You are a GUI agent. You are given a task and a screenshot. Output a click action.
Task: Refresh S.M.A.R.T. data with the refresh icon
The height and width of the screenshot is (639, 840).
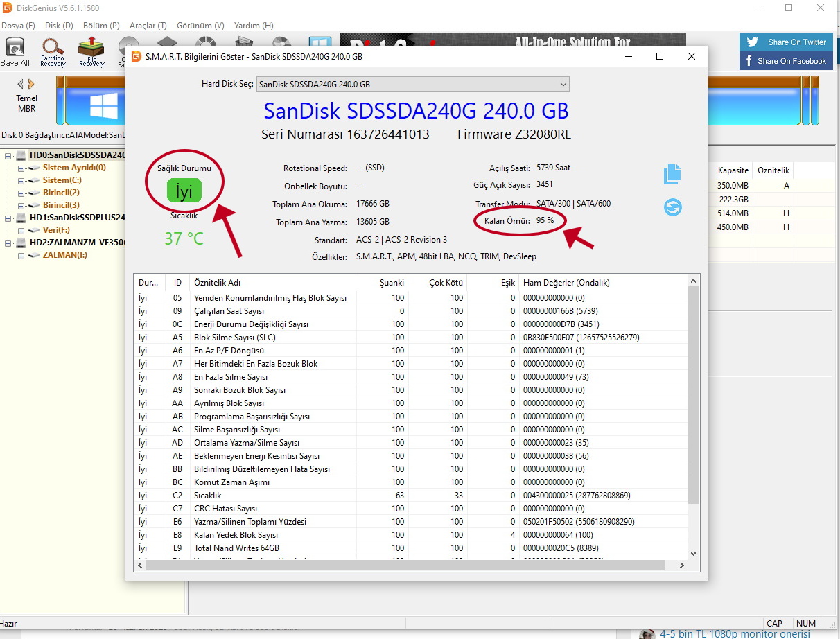click(x=672, y=207)
